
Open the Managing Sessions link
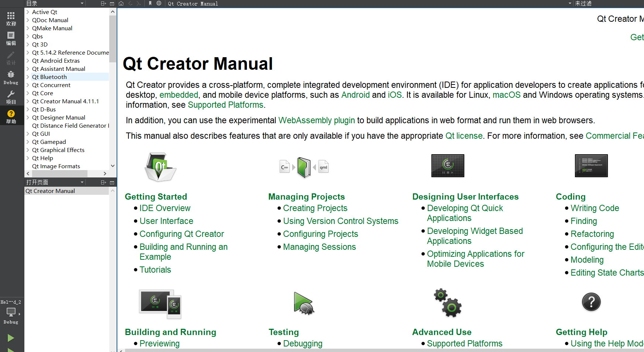(320, 247)
